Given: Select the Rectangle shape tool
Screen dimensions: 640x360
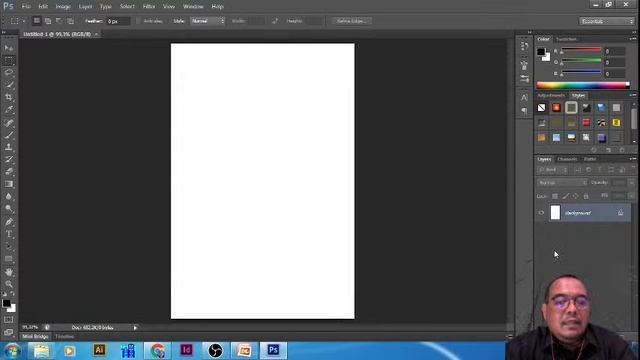Looking at the screenshot, I should pyautogui.click(x=9, y=259).
